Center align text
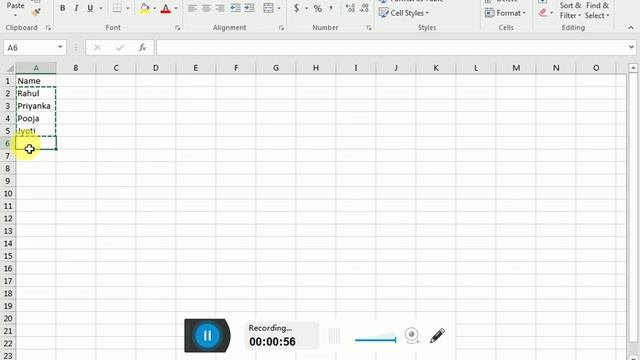Image resolution: width=640 pixels, height=360 pixels. 206,8
